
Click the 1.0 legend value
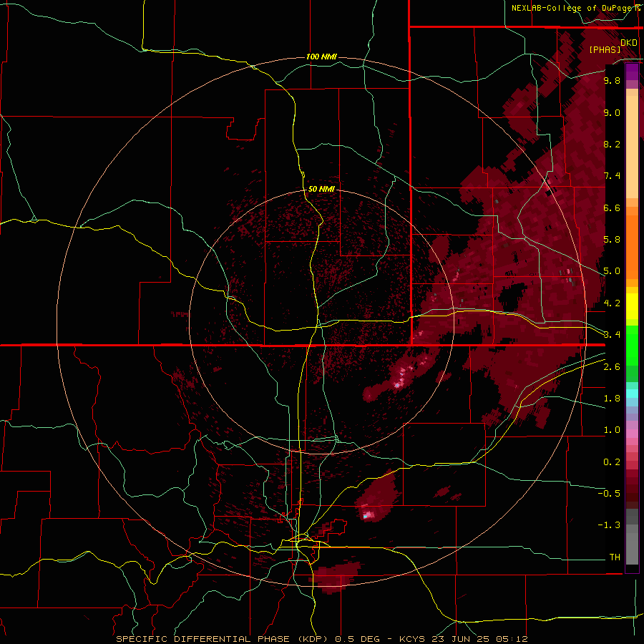(x=612, y=430)
